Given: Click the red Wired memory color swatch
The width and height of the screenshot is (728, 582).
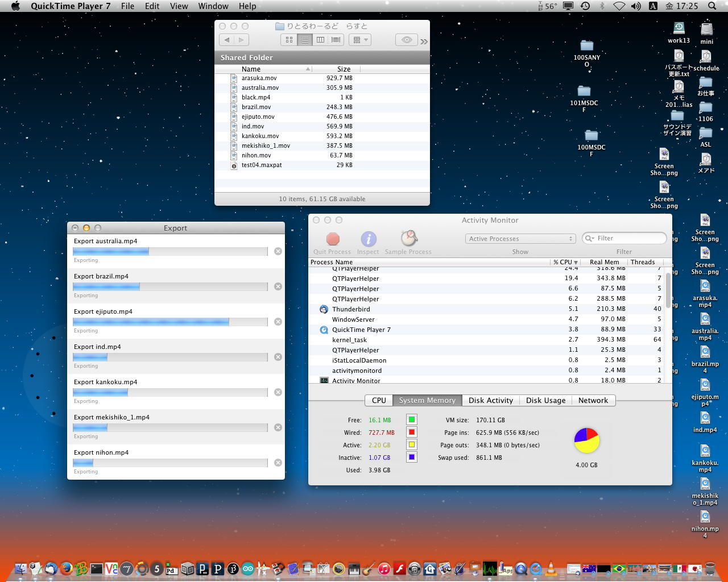Looking at the screenshot, I should pos(412,433).
